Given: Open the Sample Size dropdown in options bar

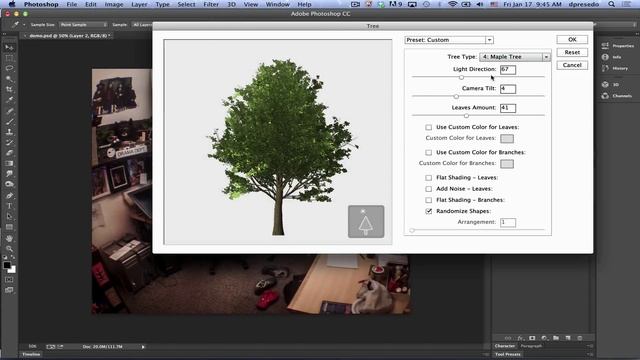Looking at the screenshot, I should (x=83, y=25).
